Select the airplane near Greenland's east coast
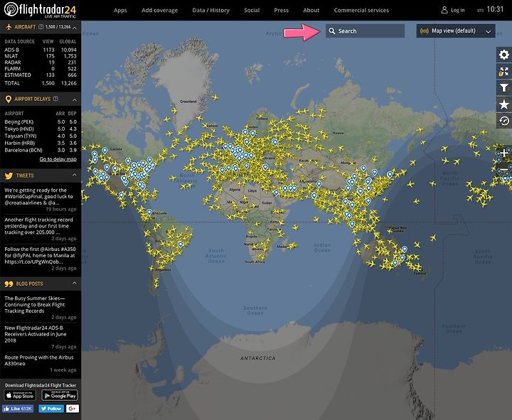 click(x=215, y=97)
